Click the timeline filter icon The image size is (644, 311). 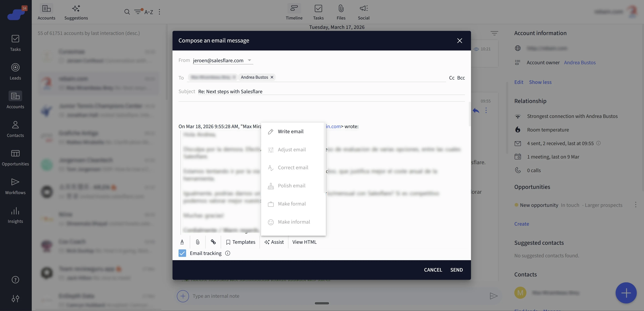494,33
